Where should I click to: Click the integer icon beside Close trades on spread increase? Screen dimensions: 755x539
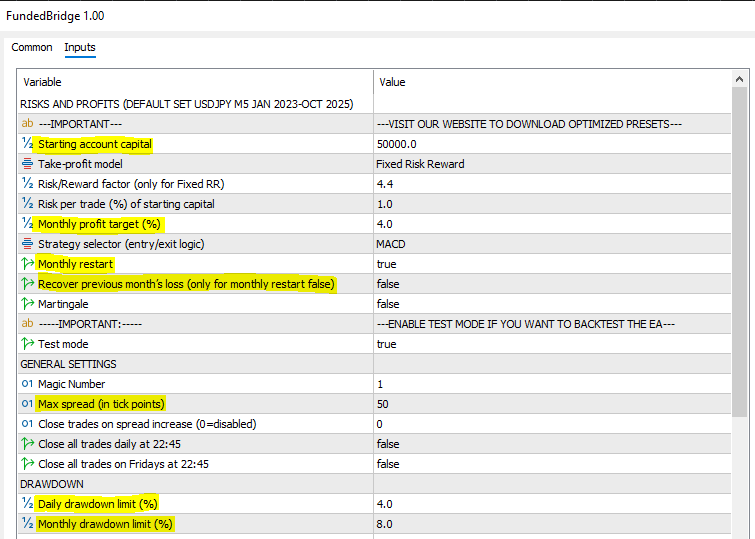coord(27,424)
